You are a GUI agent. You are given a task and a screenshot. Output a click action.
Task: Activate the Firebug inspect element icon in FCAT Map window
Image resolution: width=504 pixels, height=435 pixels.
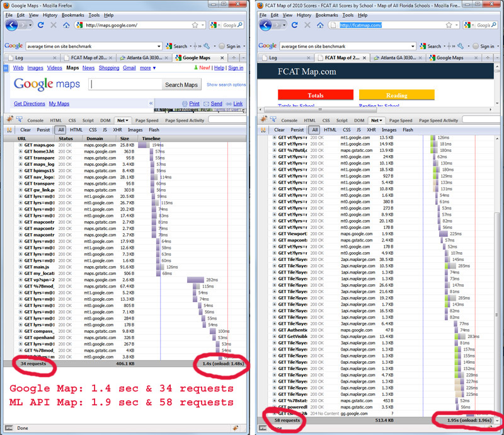tap(273, 120)
